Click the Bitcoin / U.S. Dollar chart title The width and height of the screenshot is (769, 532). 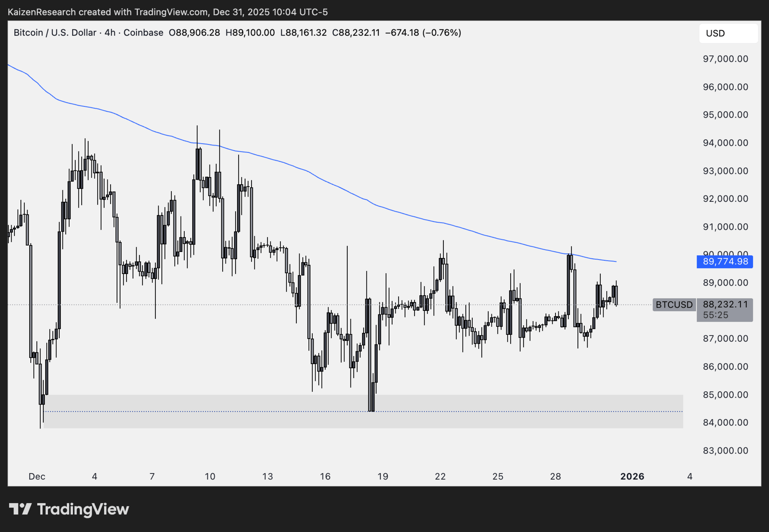click(55, 32)
